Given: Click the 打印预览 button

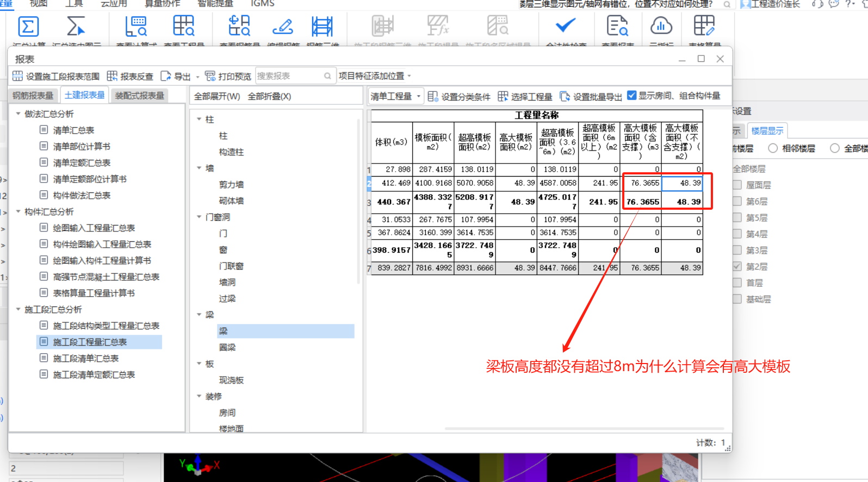Looking at the screenshot, I should coord(228,77).
